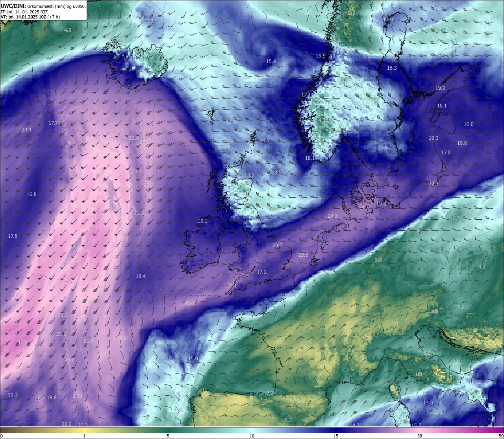Click the '4.6' map value
This screenshot has width=504, height=439.
(68, 30)
